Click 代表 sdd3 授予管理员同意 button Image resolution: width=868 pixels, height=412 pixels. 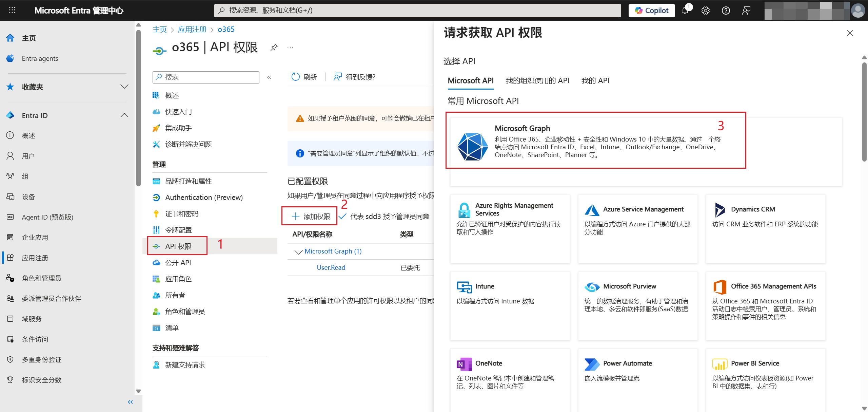coord(384,217)
